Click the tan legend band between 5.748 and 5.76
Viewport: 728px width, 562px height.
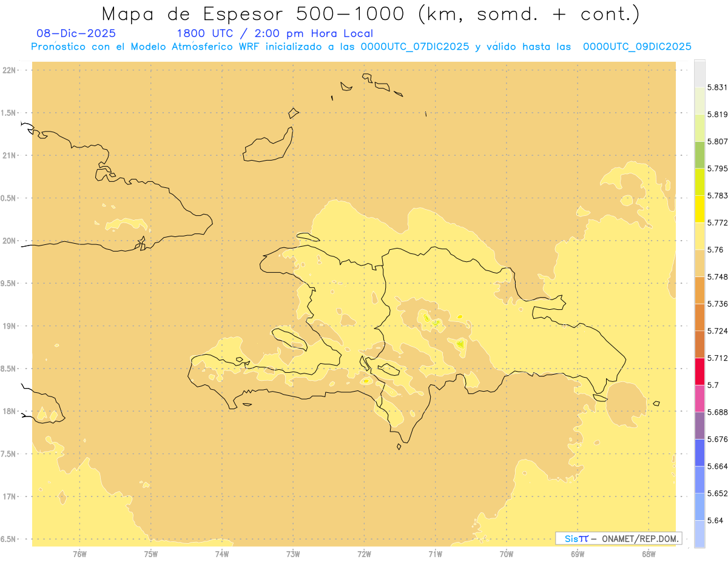tap(699, 263)
